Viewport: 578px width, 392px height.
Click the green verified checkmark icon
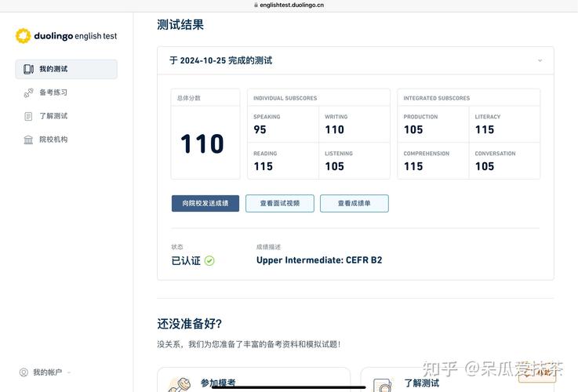coord(209,261)
